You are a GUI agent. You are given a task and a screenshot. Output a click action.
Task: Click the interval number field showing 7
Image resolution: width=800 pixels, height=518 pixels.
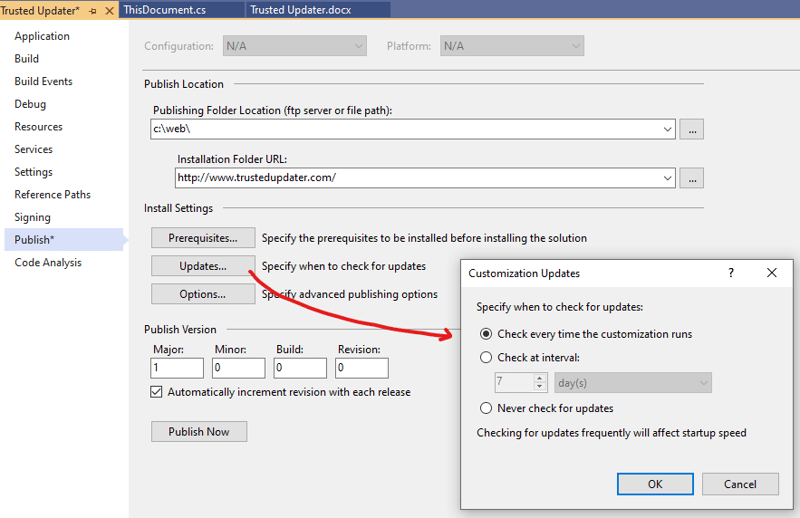click(514, 383)
